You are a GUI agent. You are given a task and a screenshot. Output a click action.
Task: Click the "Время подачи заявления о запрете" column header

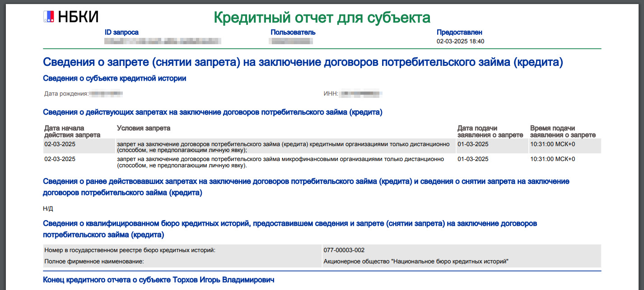point(563,132)
